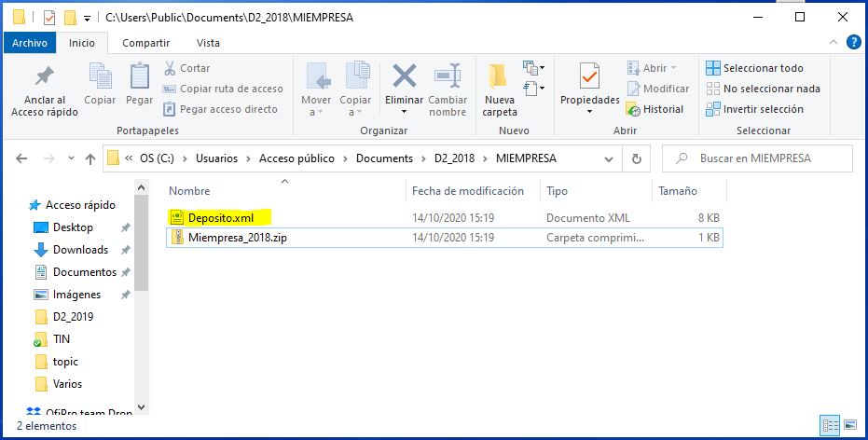Image resolution: width=868 pixels, height=440 pixels.
Task: Open the Historial of the file
Action: click(654, 109)
